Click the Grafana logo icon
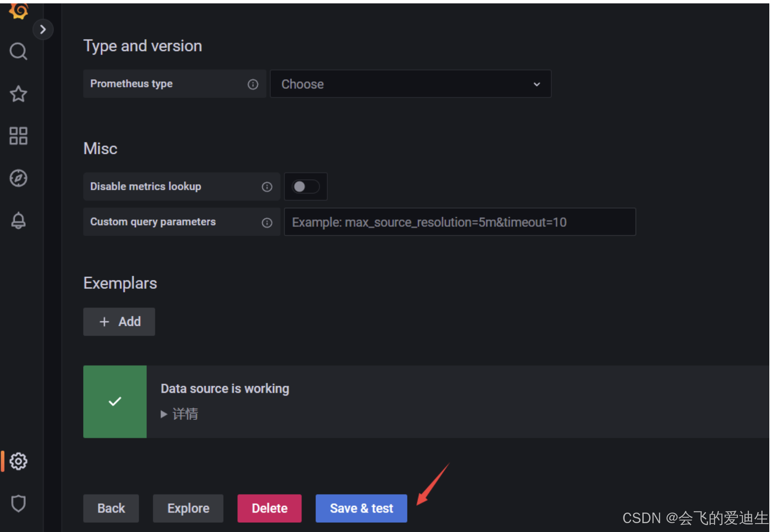The height and width of the screenshot is (532, 771). (19, 11)
